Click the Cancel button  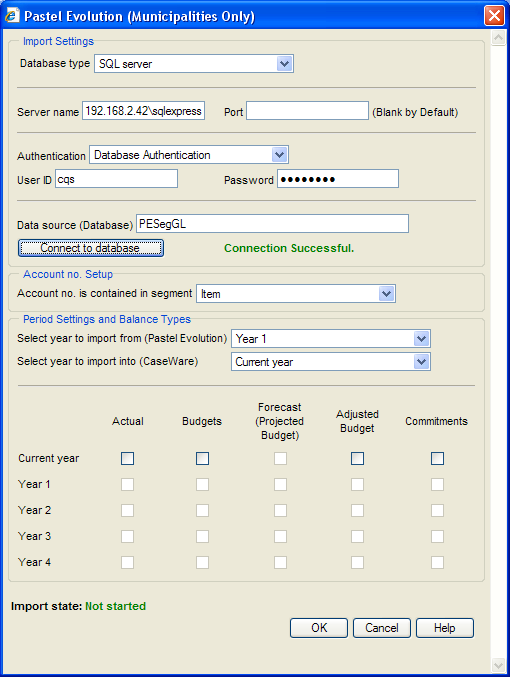pyautogui.click(x=382, y=628)
